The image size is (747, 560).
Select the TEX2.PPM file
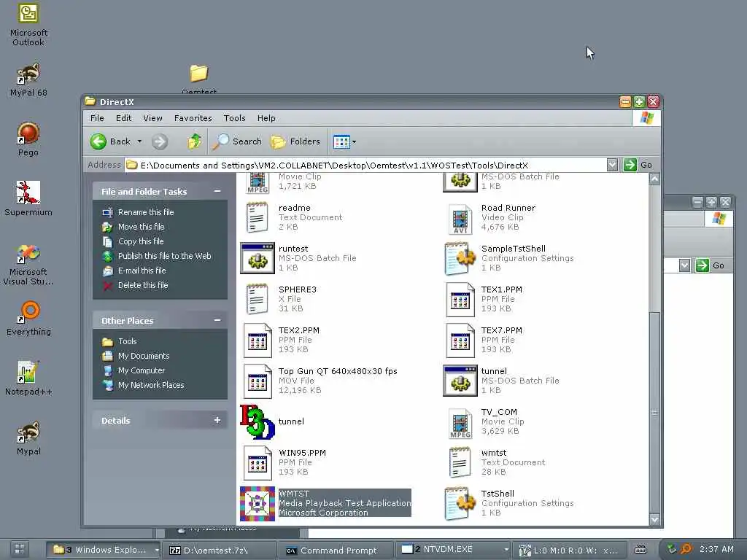[x=281, y=340]
